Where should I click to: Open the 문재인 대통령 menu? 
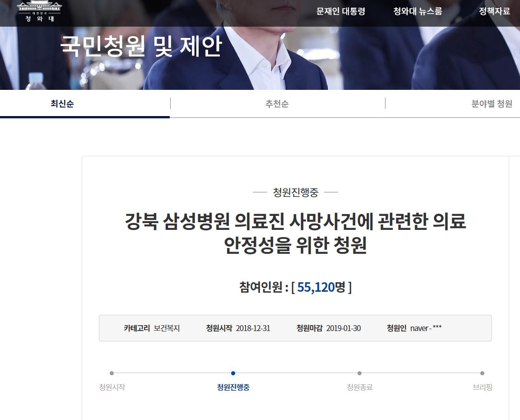(341, 12)
